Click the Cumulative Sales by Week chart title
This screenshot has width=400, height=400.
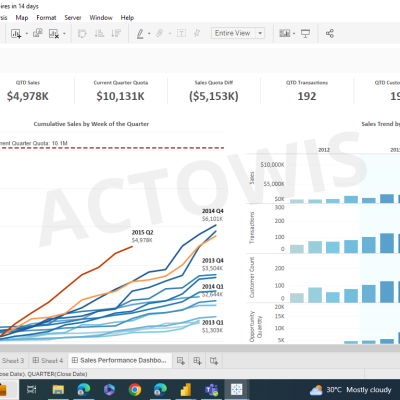91,124
